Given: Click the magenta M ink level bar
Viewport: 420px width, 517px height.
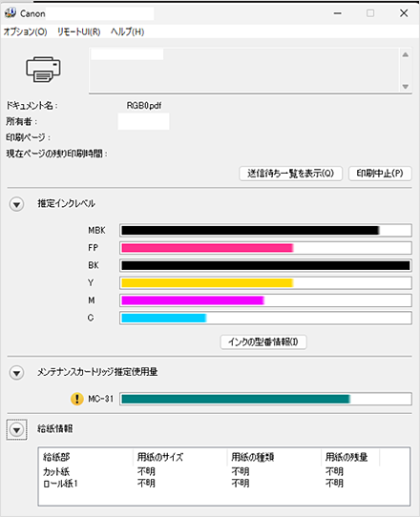Looking at the screenshot, I should pos(265,300).
